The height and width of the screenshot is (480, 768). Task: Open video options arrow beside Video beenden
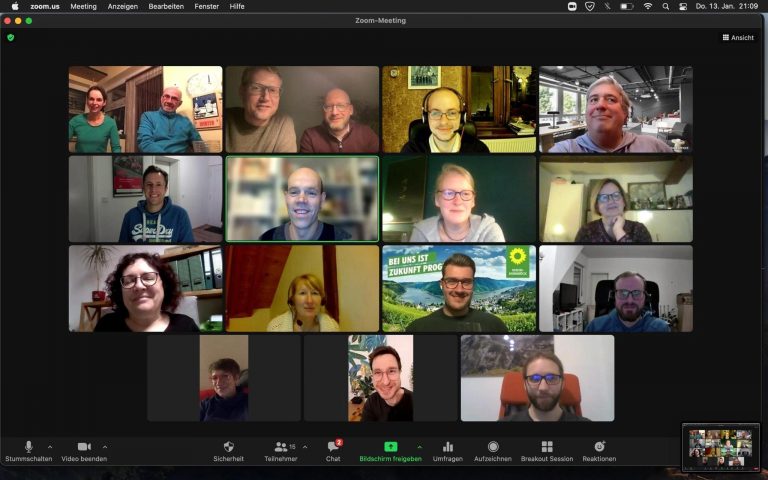[105, 447]
